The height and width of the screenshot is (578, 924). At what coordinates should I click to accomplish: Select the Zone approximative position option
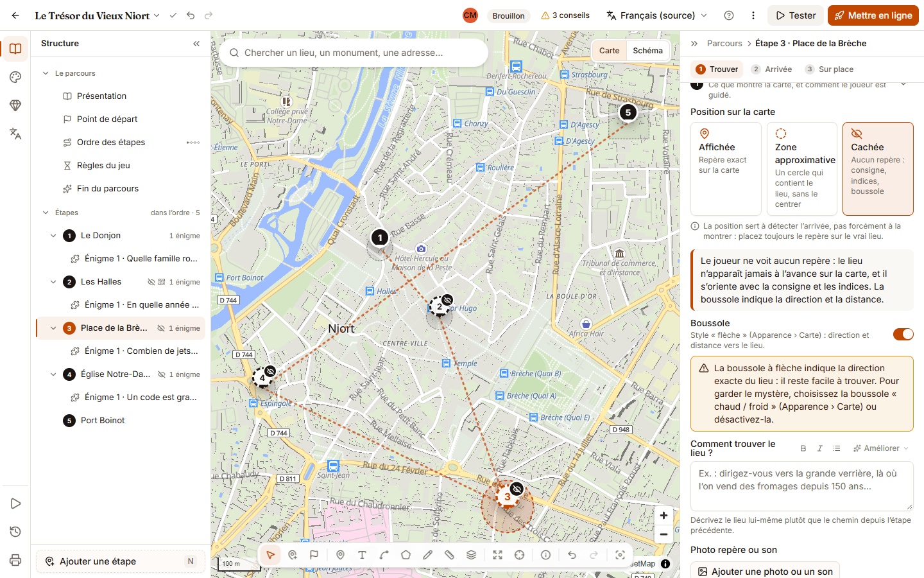802,169
